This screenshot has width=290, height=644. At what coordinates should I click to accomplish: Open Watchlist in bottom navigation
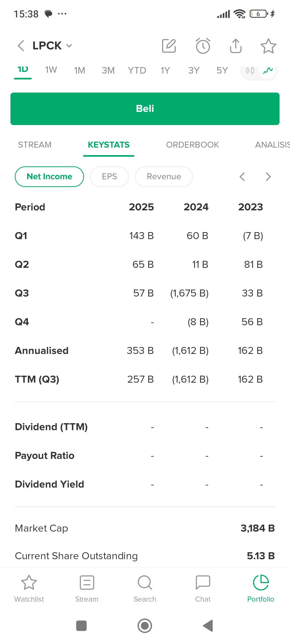tap(29, 588)
